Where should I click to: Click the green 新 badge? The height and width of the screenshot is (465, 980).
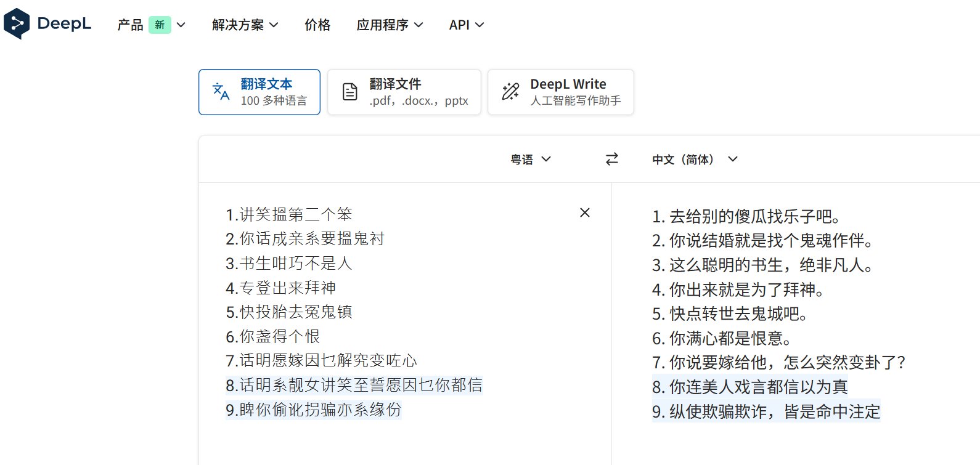coord(160,25)
